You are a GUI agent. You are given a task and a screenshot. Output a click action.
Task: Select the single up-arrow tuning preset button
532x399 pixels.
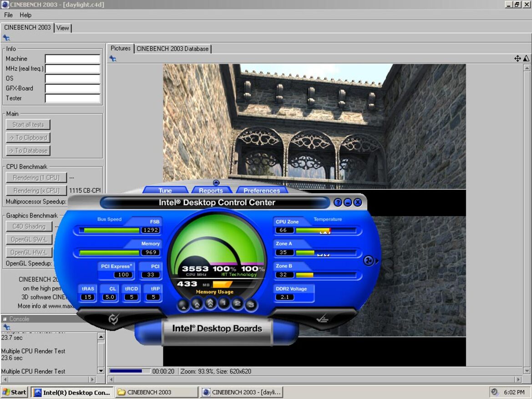[183, 305]
